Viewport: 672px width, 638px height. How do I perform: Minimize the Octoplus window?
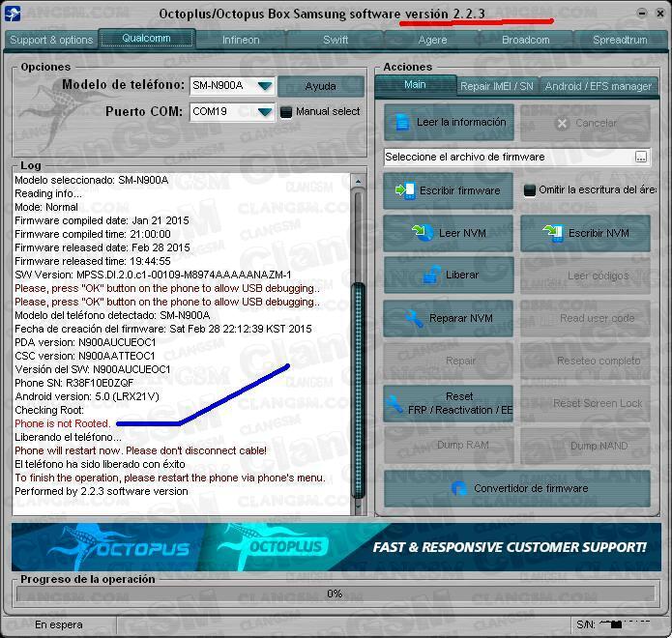point(642,13)
